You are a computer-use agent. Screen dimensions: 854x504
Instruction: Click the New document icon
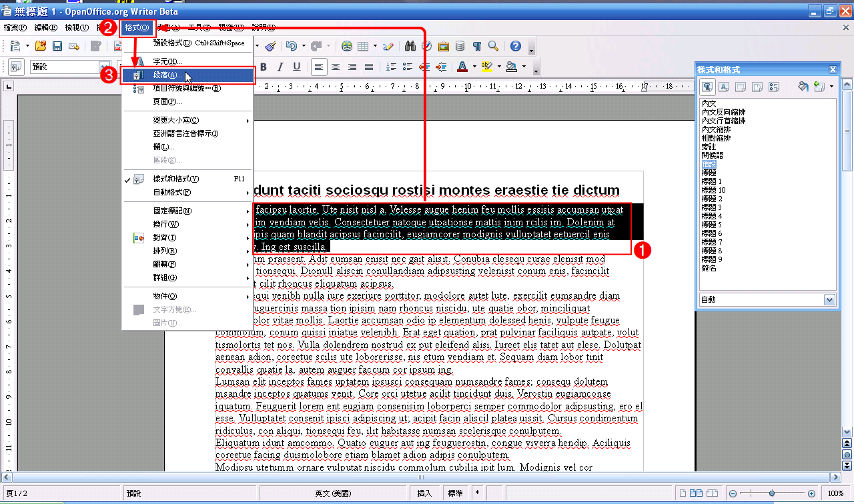[x=15, y=46]
